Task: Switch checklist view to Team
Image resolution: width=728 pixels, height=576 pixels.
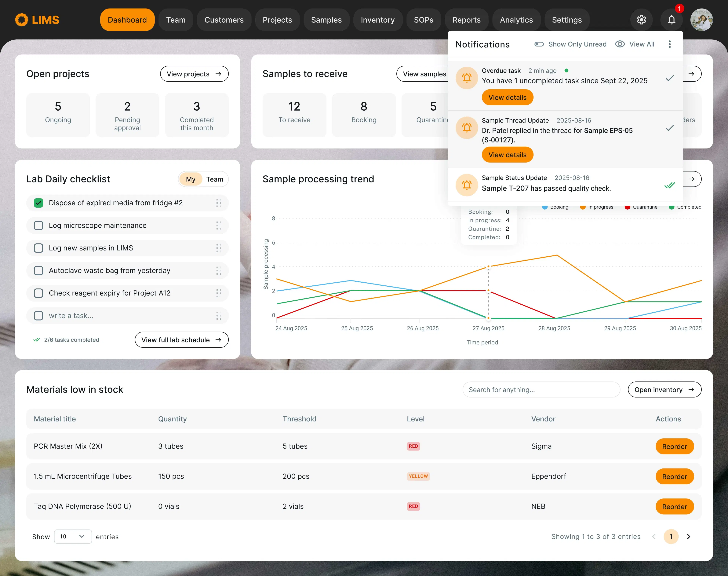Action: click(214, 179)
